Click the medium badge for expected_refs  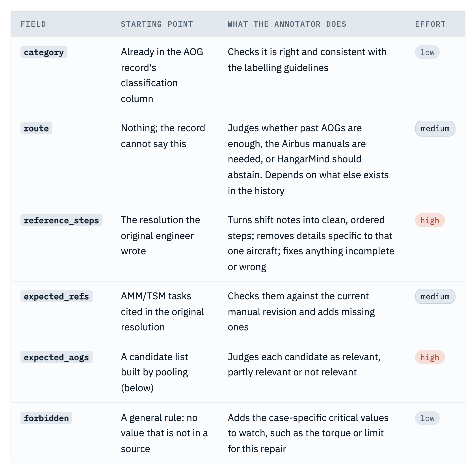[x=435, y=296]
